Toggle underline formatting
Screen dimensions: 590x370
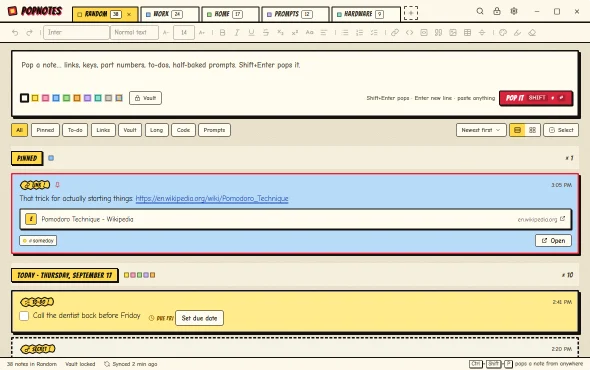pos(251,33)
